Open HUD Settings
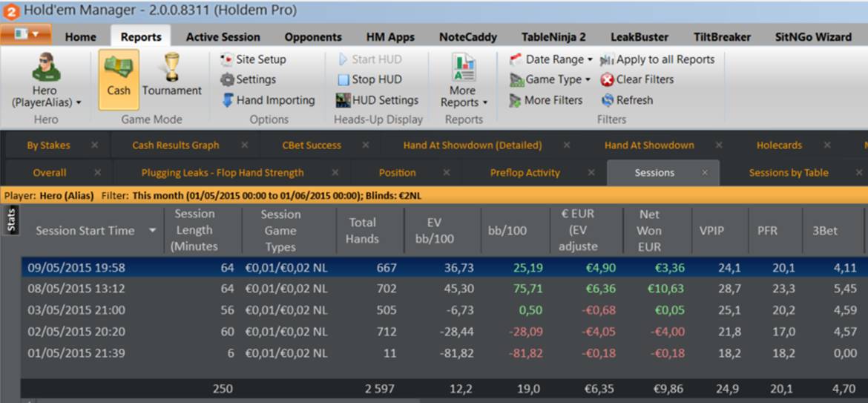The height and width of the screenshot is (403, 868). click(377, 100)
